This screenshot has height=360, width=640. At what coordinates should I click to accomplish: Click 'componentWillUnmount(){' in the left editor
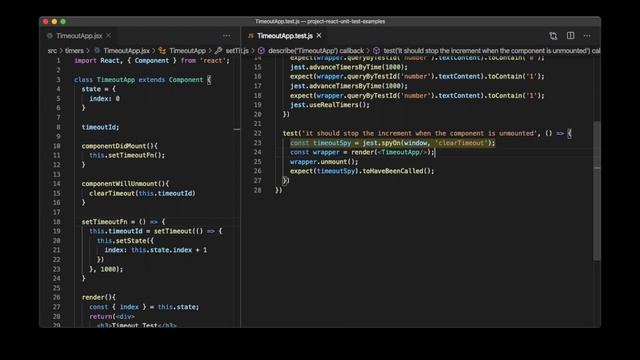125,184
